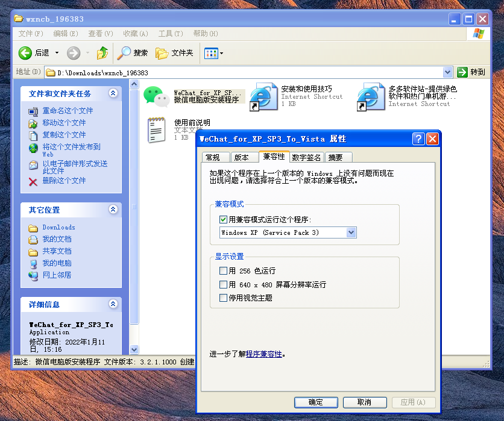Click the publish to Web globe icon

click(x=33, y=148)
